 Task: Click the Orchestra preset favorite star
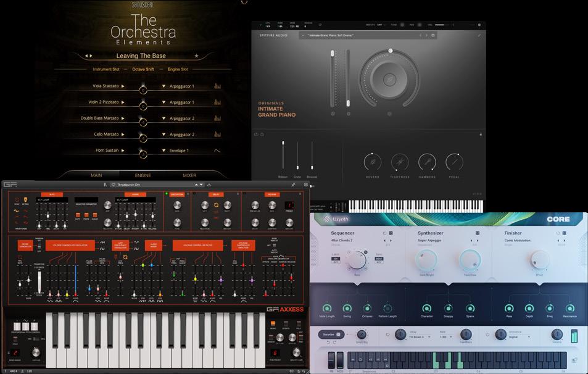196,56
